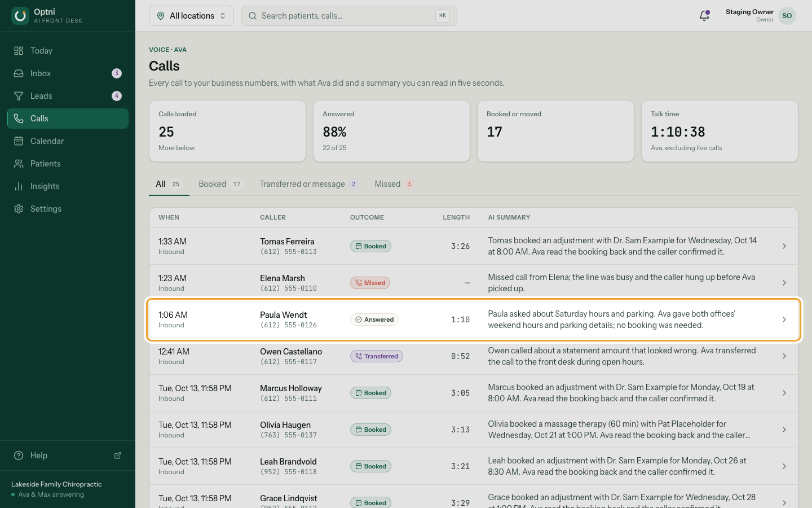The height and width of the screenshot is (508, 812).
Task: Click the Transferred badge for Owen Castellano
Action: [x=377, y=356]
